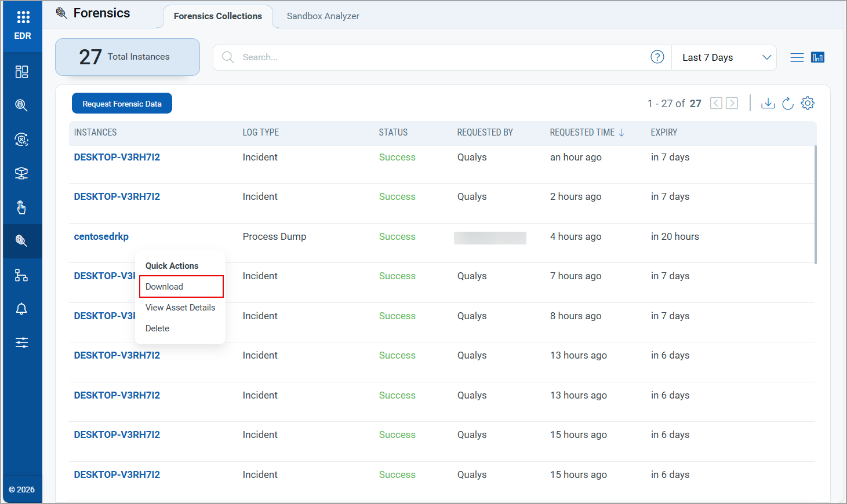Refresh the forensics list
This screenshot has height=504, width=847.
[787, 104]
